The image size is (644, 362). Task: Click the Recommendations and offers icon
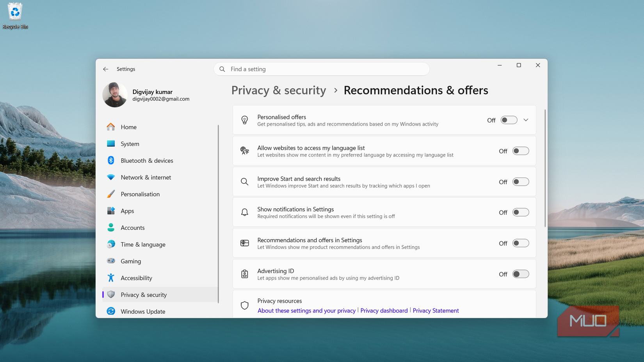coord(245,243)
